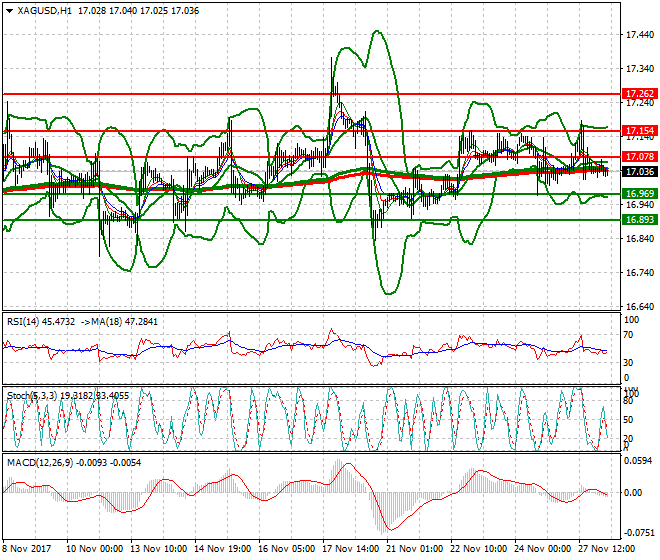Select the red 17.078 price level tag
Image resolution: width=660 pixels, height=560 pixels.
(x=639, y=157)
